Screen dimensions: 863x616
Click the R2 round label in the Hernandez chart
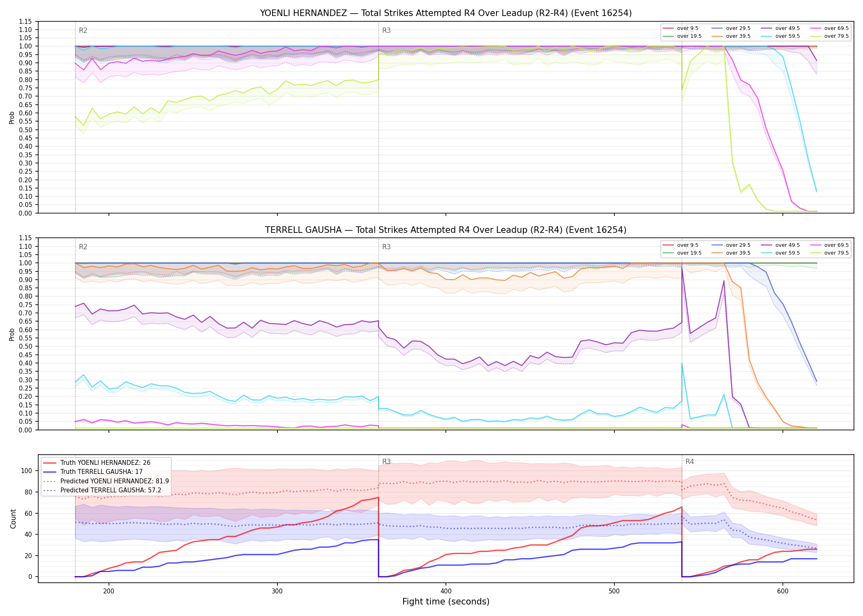pos(83,30)
